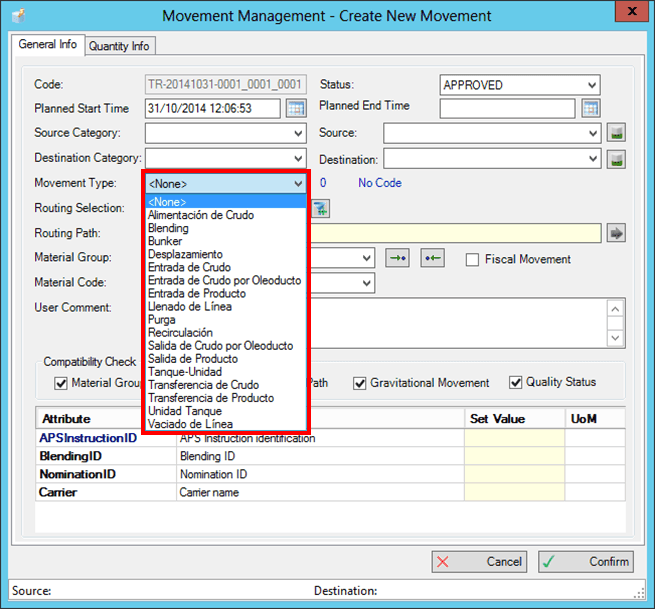Click the tank icon beside Destination

click(x=617, y=159)
